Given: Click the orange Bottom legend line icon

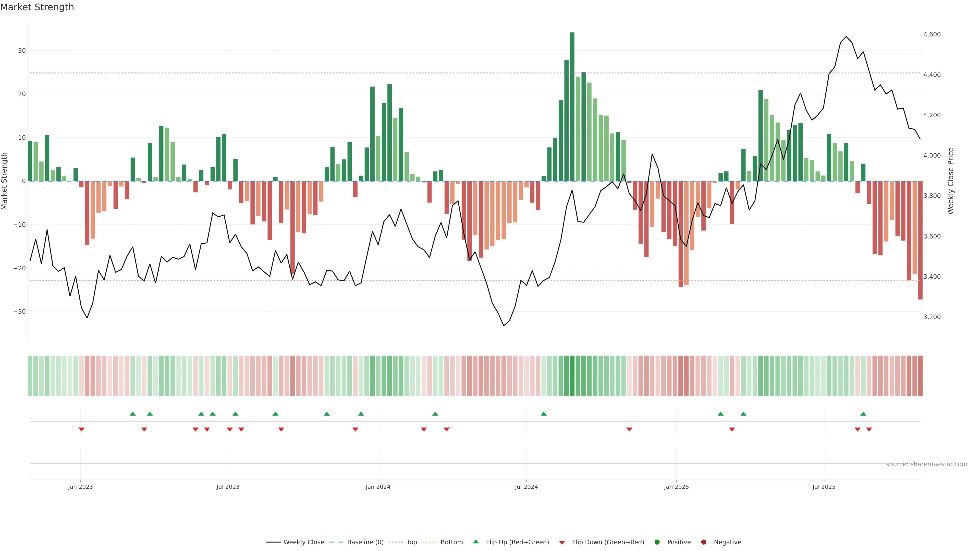Looking at the screenshot, I should (x=430, y=542).
